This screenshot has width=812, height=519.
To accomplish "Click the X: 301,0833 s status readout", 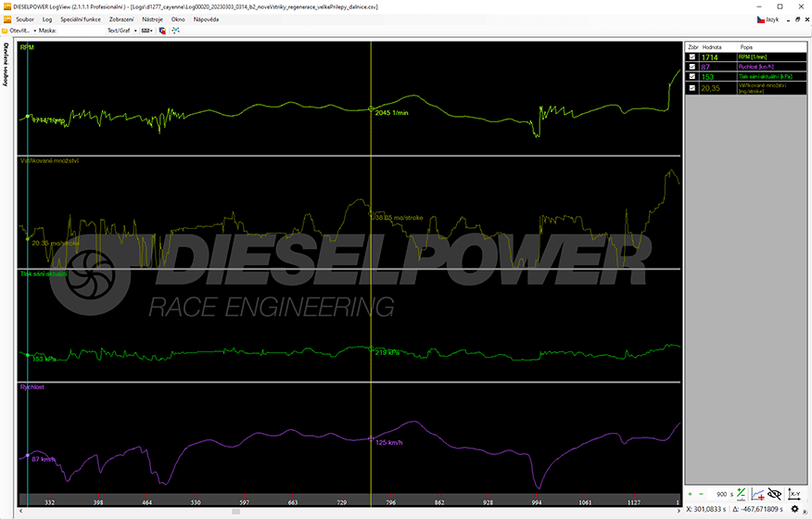I will (706, 509).
